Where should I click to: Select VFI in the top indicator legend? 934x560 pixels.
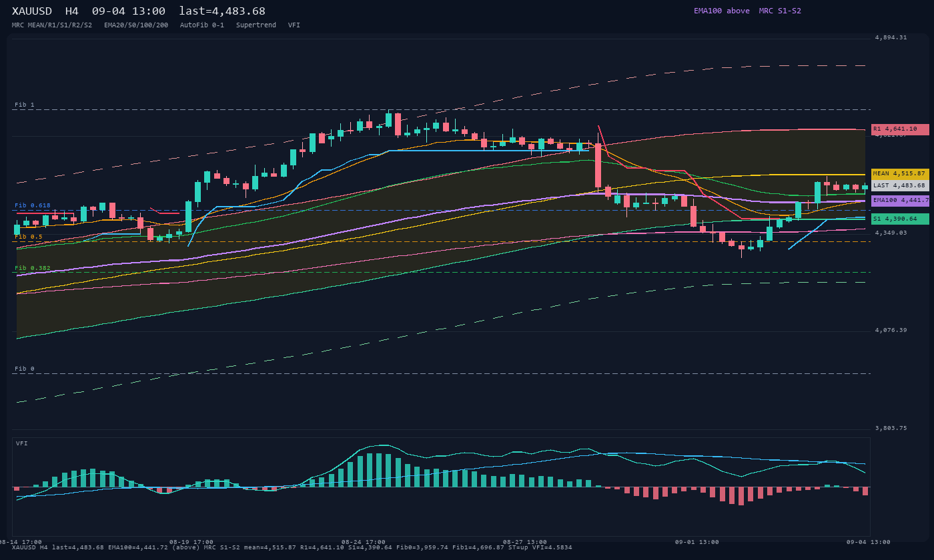click(294, 25)
